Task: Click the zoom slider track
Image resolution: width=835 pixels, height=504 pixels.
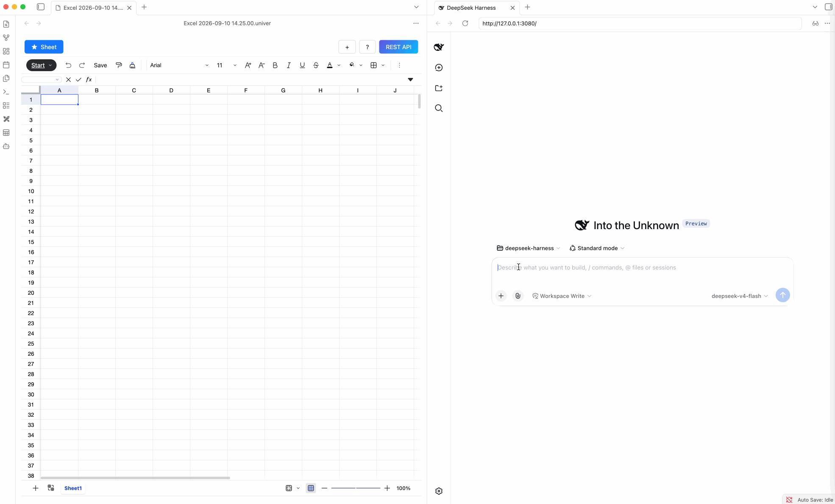Action: pyautogui.click(x=356, y=488)
